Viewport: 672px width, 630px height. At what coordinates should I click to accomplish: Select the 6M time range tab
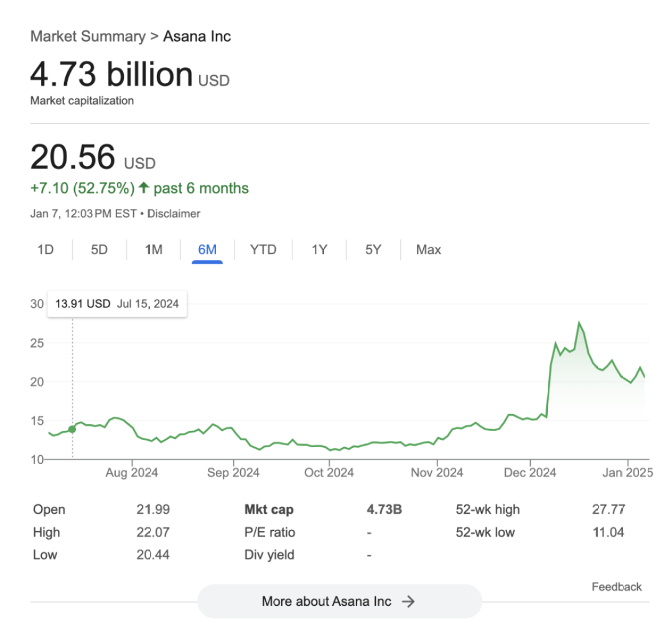coord(207,249)
